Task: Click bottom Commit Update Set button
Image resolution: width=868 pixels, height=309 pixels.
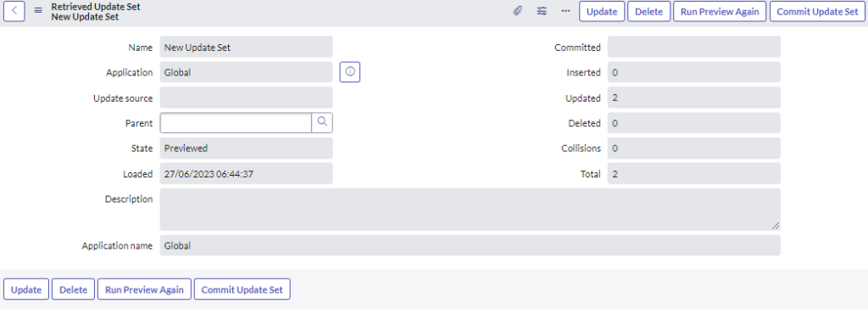Action: click(x=242, y=289)
